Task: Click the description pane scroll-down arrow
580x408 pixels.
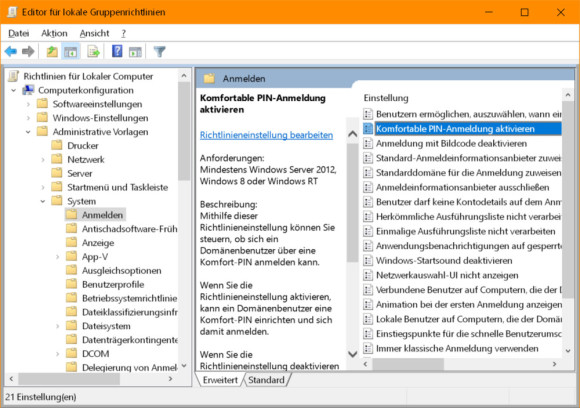Action: tap(353, 354)
